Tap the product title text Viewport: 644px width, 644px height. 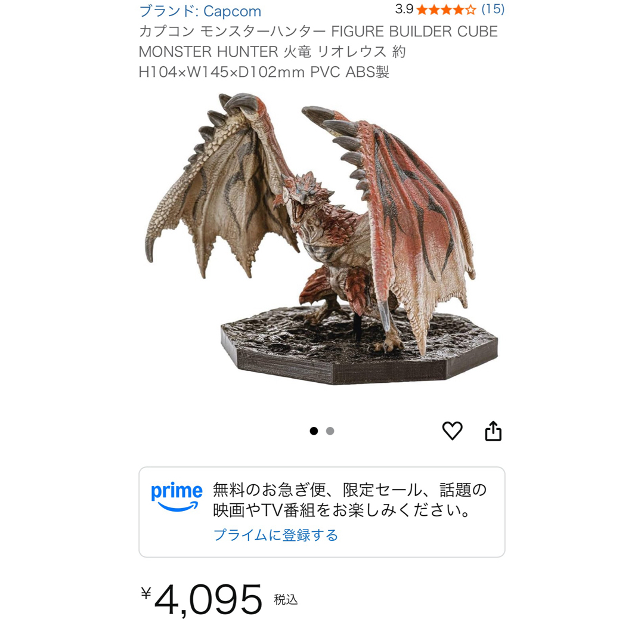(x=318, y=51)
